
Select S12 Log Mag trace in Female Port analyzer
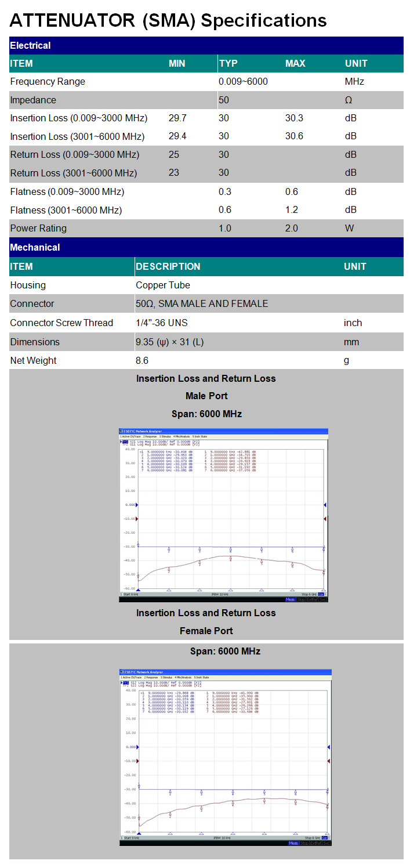[163, 682]
